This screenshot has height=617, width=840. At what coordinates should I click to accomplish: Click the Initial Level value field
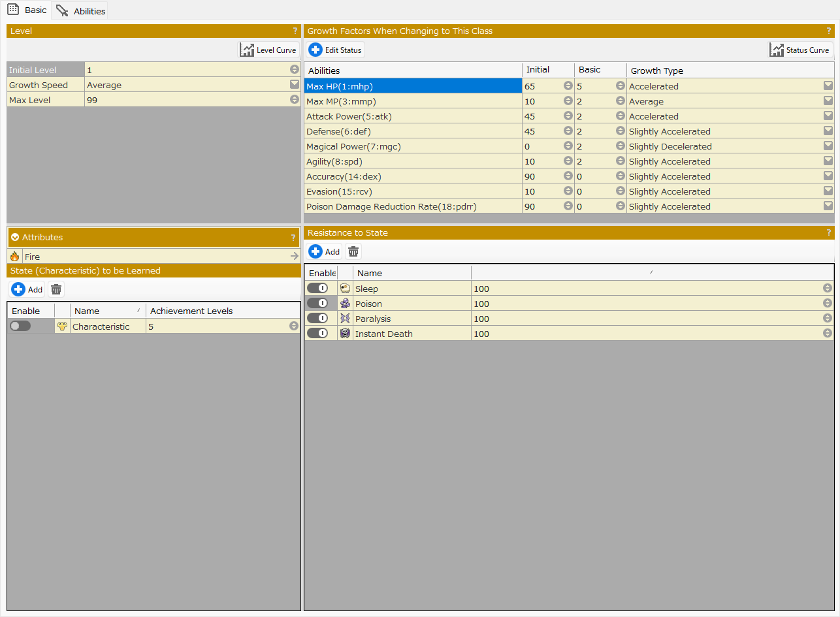[x=186, y=70]
